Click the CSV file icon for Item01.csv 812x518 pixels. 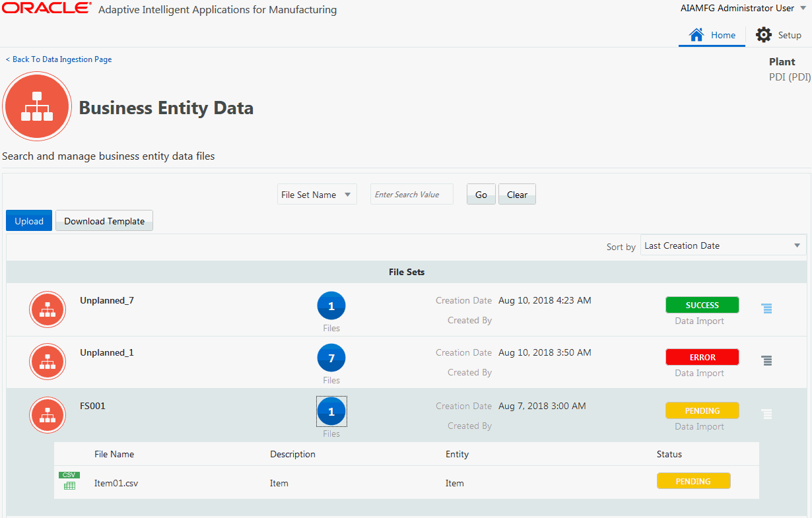click(x=69, y=481)
